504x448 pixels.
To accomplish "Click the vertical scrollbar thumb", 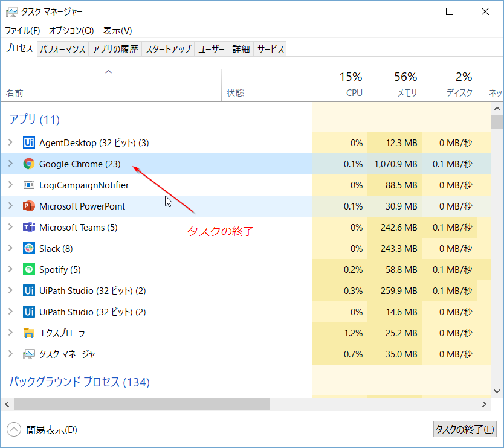I will tap(497, 122).
